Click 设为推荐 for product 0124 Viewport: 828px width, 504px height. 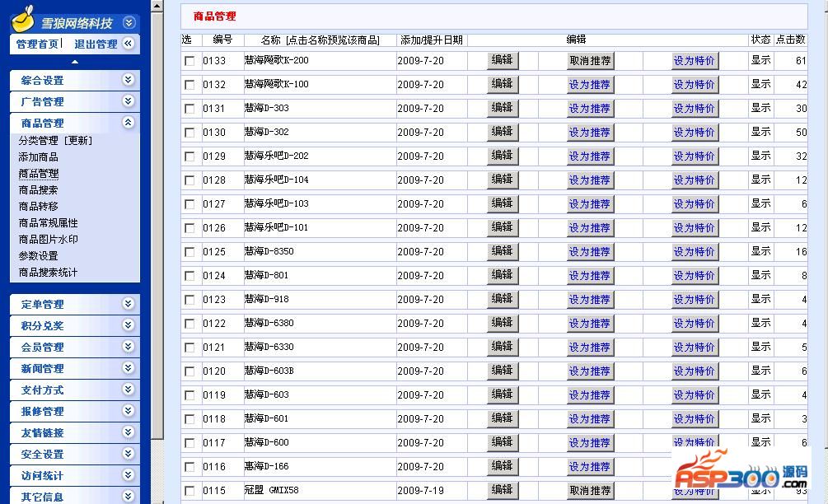coord(590,276)
